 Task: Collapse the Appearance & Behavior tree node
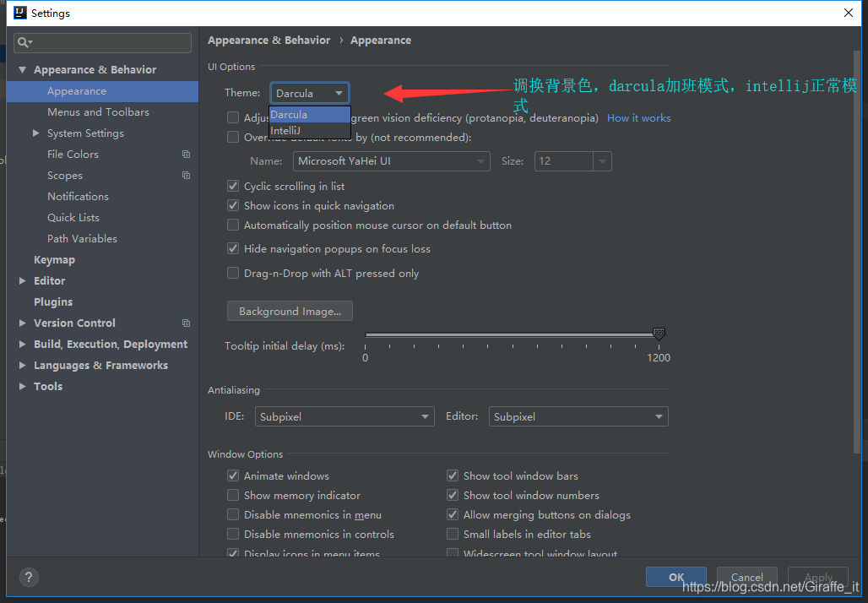[x=22, y=70]
